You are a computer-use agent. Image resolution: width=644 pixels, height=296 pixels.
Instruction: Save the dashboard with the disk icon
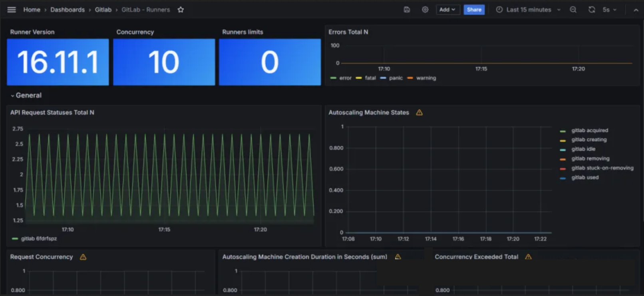pyautogui.click(x=407, y=10)
